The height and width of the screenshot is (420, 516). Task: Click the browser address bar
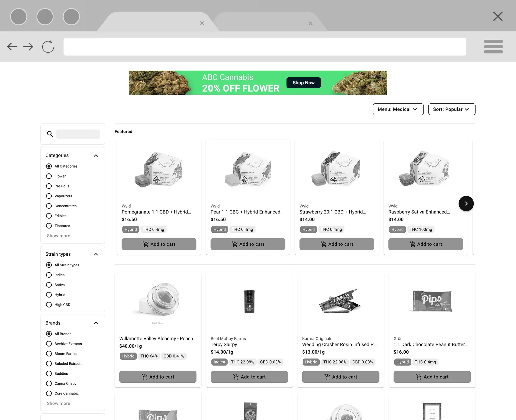coord(265,46)
